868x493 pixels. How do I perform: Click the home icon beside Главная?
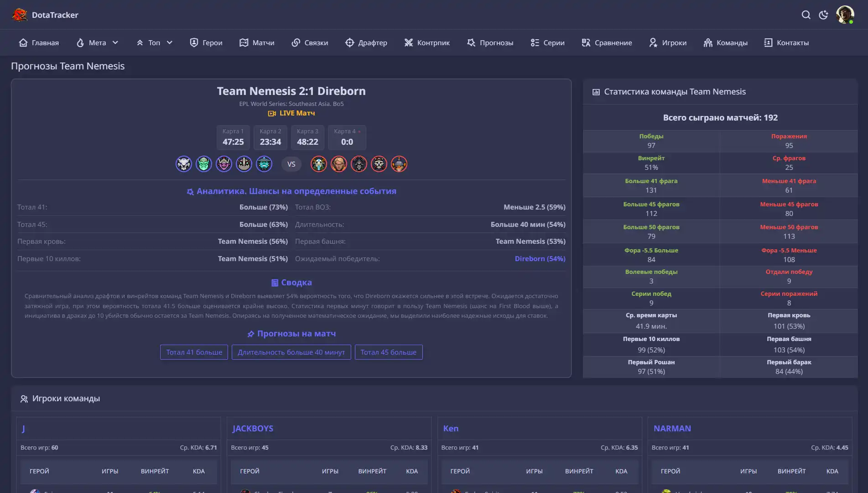pos(23,42)
